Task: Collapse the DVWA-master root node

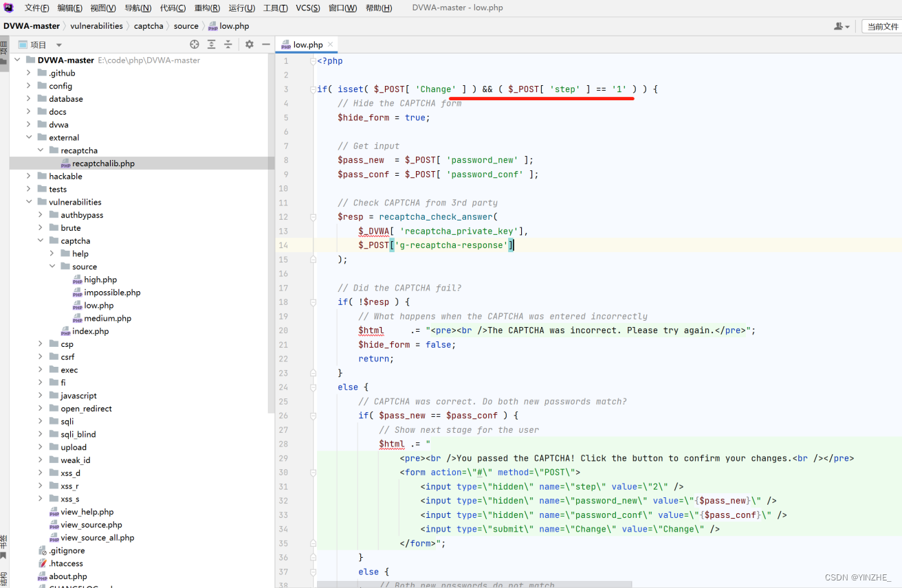Action: click(x=17, y=60)
